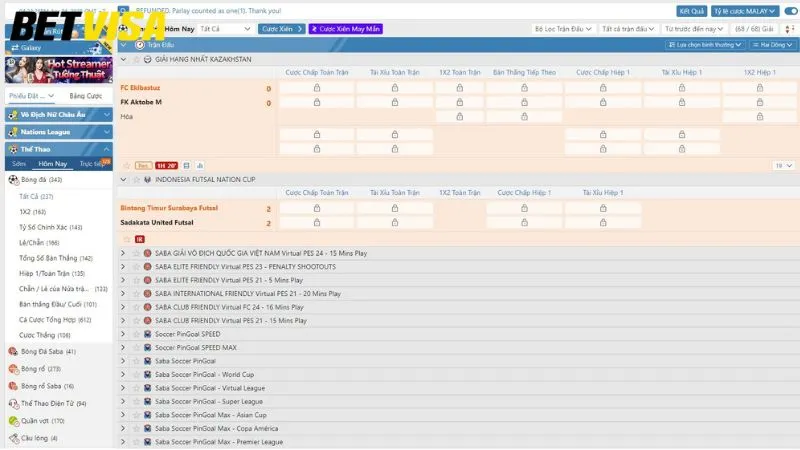Expand the Nations League sidebar section

click(106, 132)
